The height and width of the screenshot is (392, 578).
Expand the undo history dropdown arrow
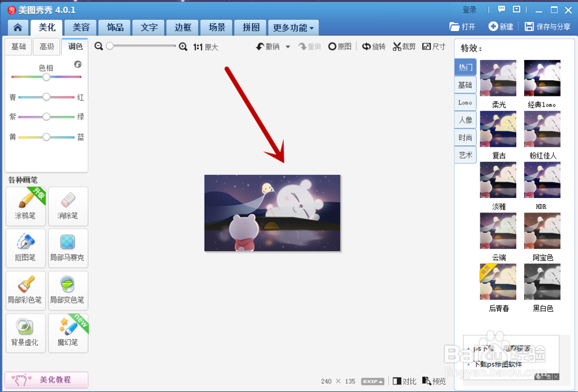[x=288, y=47]
